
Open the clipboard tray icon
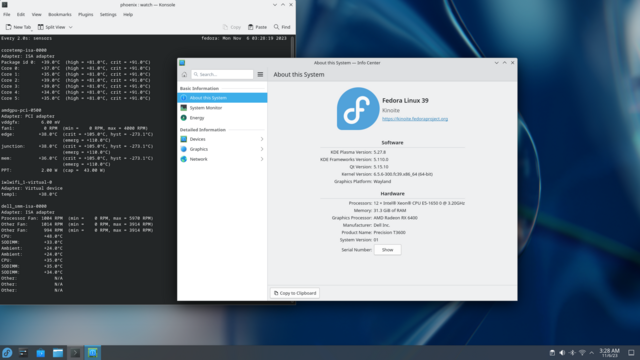pyautogui.click(x=552, y=353)
